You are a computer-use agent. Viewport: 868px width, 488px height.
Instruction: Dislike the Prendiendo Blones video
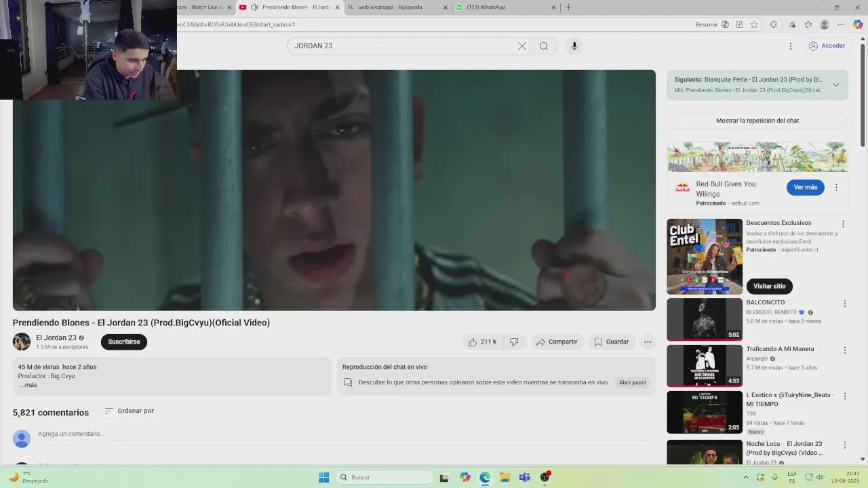[514, 342]
